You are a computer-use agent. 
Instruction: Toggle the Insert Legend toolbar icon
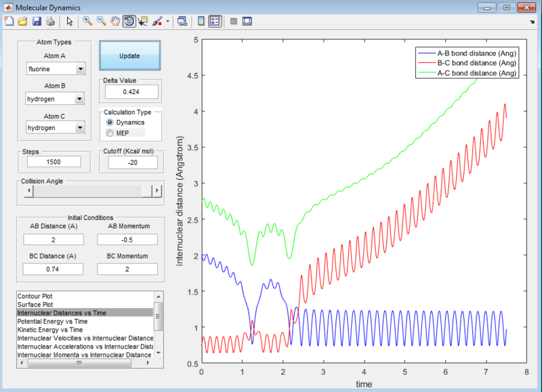tap(215, 22)
